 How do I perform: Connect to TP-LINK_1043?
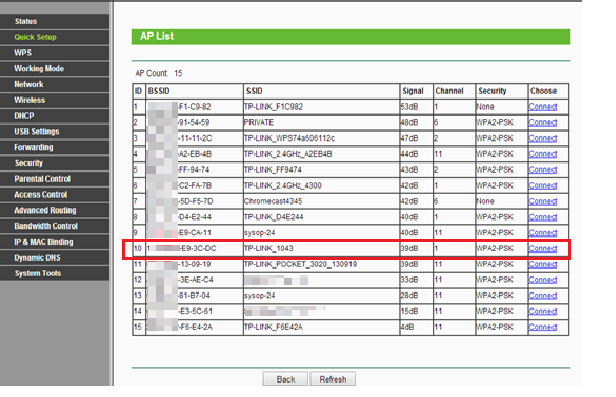(543, 248)
